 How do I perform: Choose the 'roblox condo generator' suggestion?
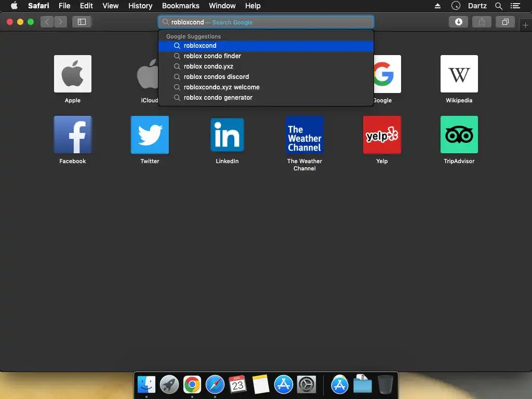(x=266, y=98)
